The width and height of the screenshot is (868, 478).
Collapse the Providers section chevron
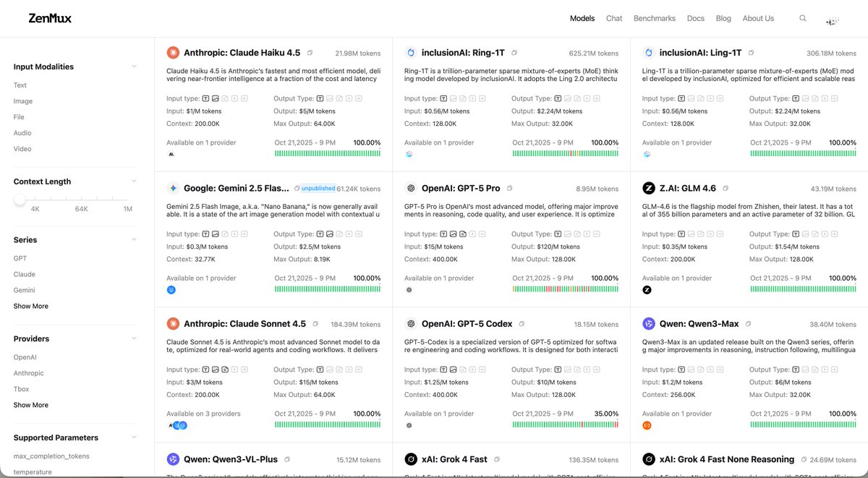click(x=134, y=338)
